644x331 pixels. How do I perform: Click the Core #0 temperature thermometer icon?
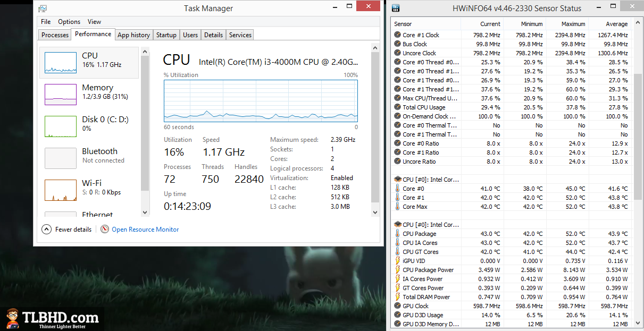click(x=397, y=189)
